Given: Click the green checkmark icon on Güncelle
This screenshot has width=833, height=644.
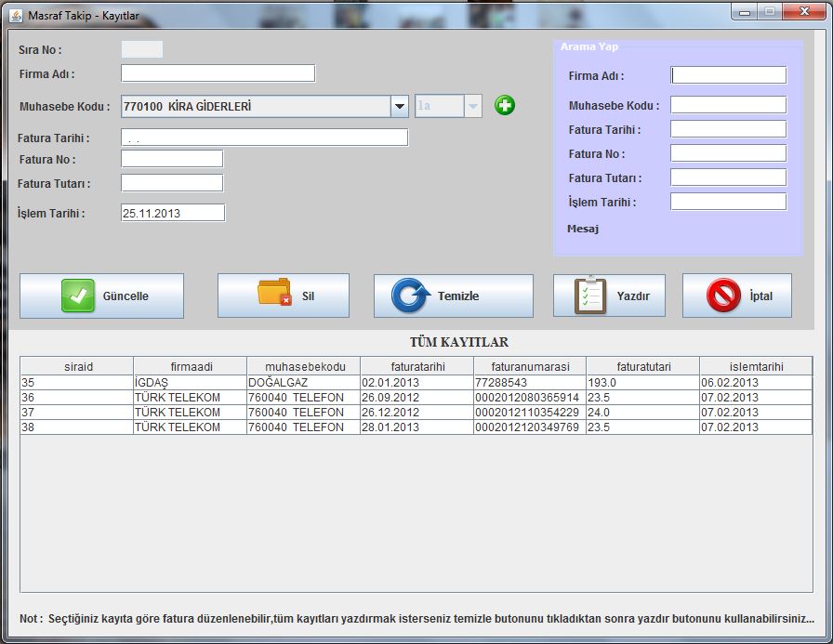Looking at the screenshot, I should point(77,296).
